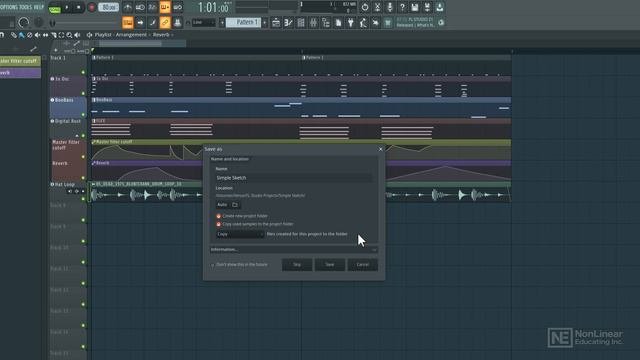Click the Cancel button
Viewport: 640px width, 360px height.
[362, 265]
